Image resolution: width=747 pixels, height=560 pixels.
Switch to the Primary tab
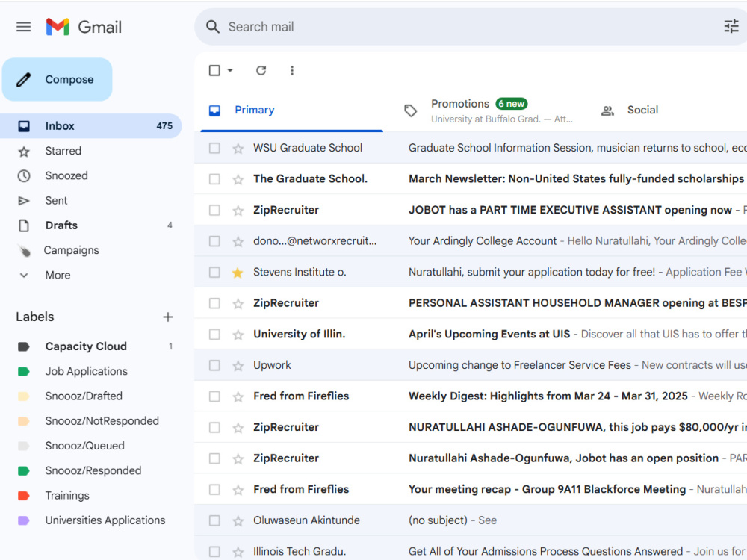(291, 110)
